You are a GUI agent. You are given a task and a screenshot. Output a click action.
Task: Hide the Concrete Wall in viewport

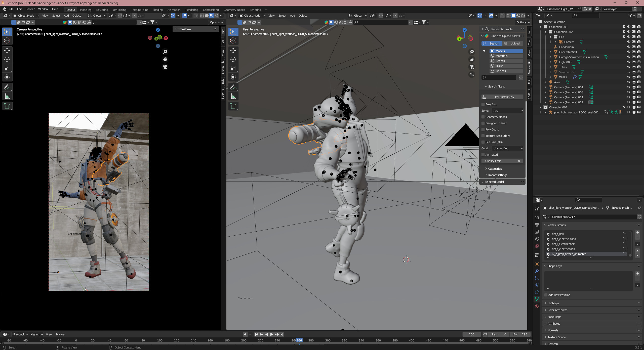[x=629, y=52]
